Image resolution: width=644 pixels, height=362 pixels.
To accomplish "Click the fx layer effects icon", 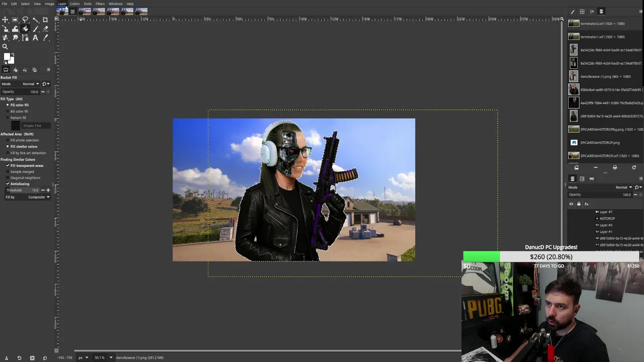I will 586,204.
